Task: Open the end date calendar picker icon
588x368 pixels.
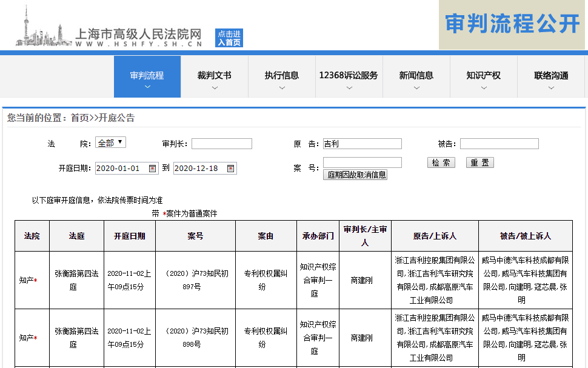Action: click(x=230, y=169)
